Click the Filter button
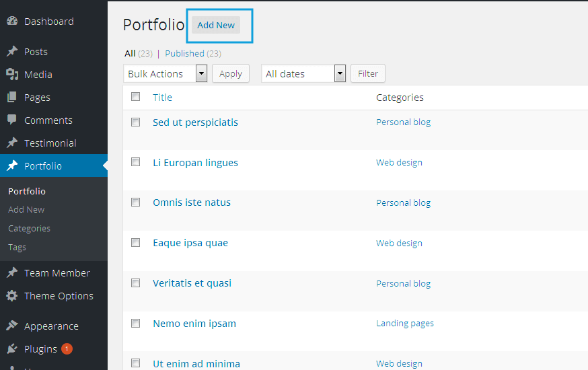 click(x=368, y=74)
